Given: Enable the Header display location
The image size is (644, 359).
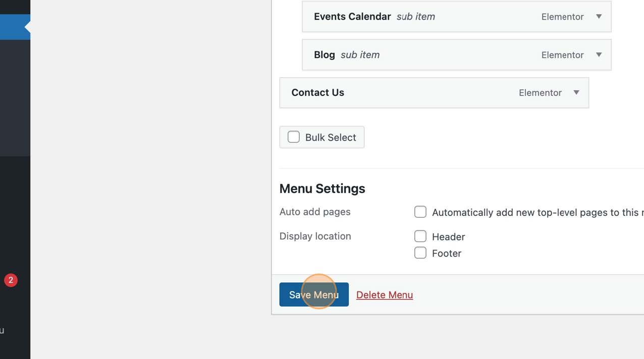Looking at the screenshot, I should (x=420, y=236).
